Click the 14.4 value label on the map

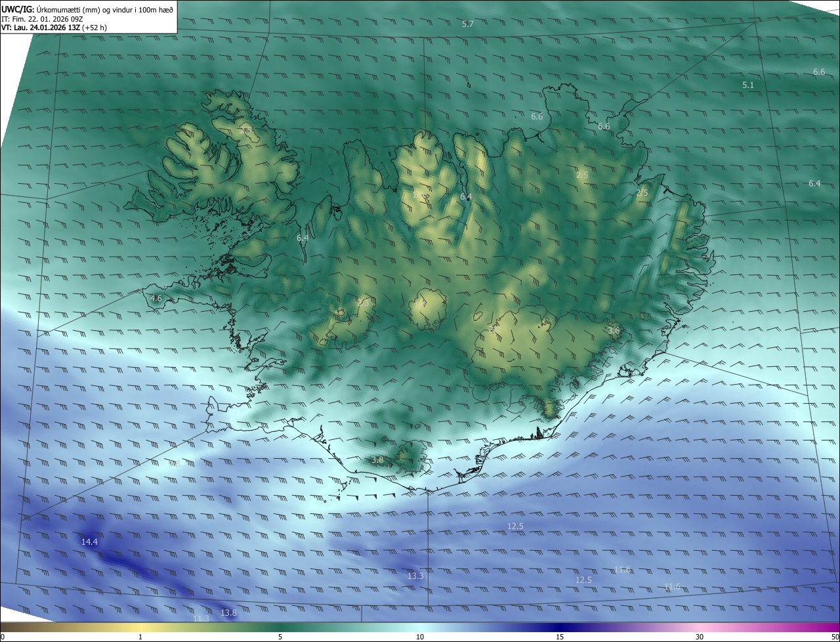pos(89,542)
